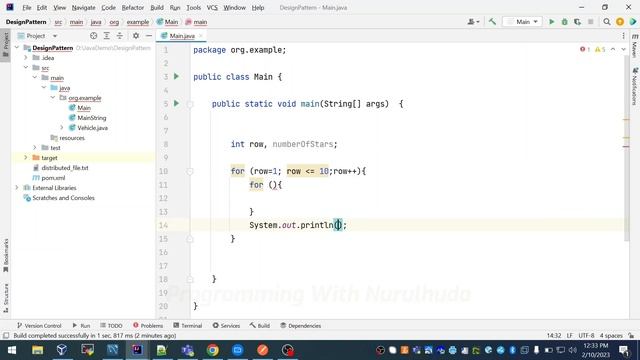Screen dimensions: 640x360
Task: Expand the test folder
Action: (x=35, y=148)
